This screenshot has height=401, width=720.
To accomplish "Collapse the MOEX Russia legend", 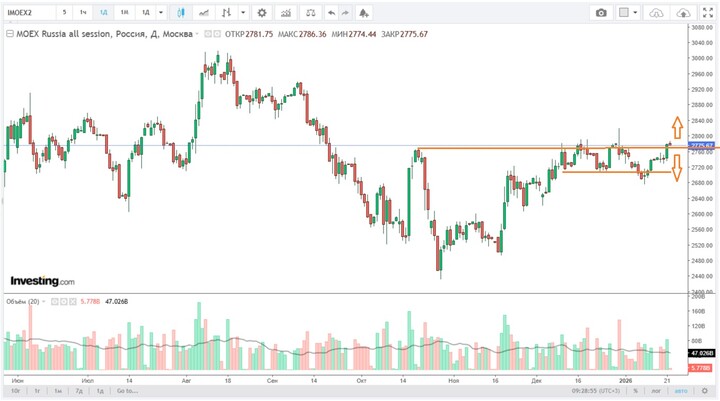I will pyautogui.click(x=8, y=33).
